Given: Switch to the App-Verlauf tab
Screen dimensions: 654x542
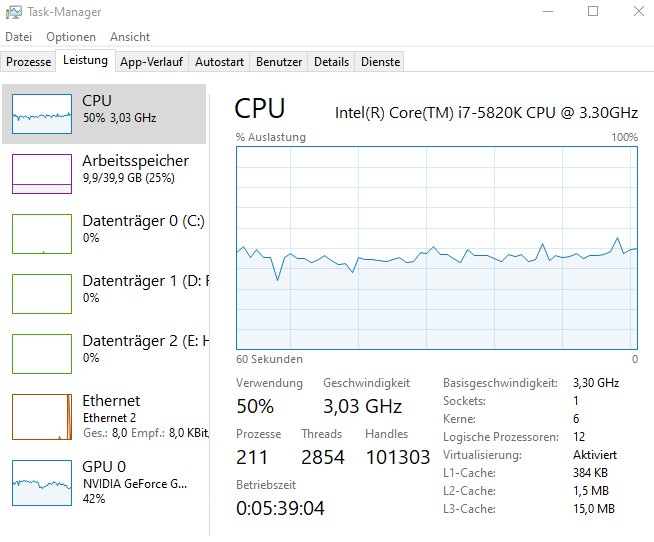Looking at the screenshot, I should click(x=151, y=62).
